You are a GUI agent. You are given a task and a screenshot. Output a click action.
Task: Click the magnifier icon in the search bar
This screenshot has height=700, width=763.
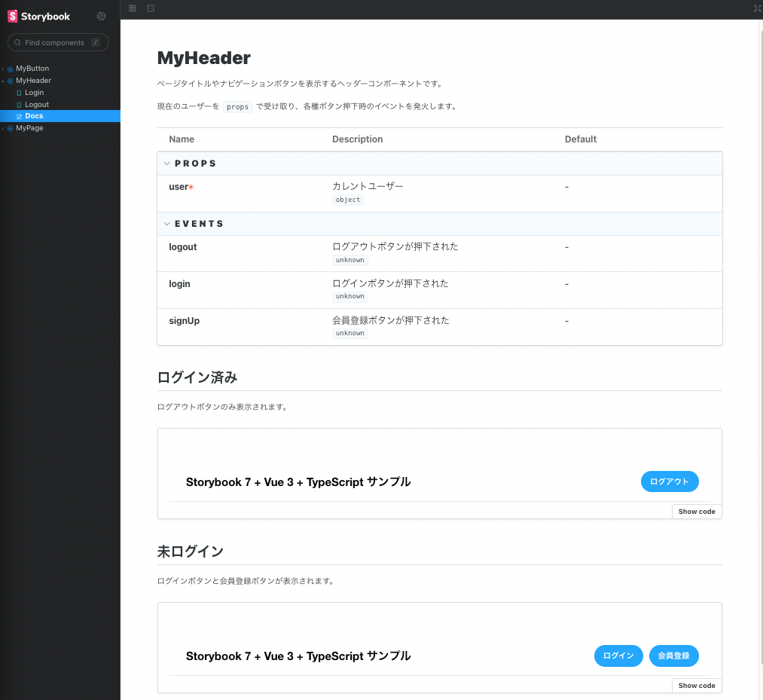click(18, 42)
